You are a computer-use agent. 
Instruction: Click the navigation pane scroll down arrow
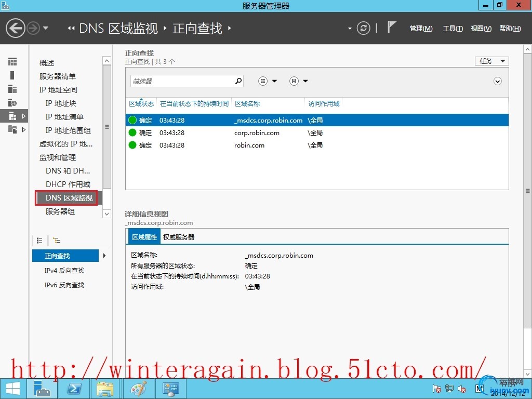pos(107,214)
